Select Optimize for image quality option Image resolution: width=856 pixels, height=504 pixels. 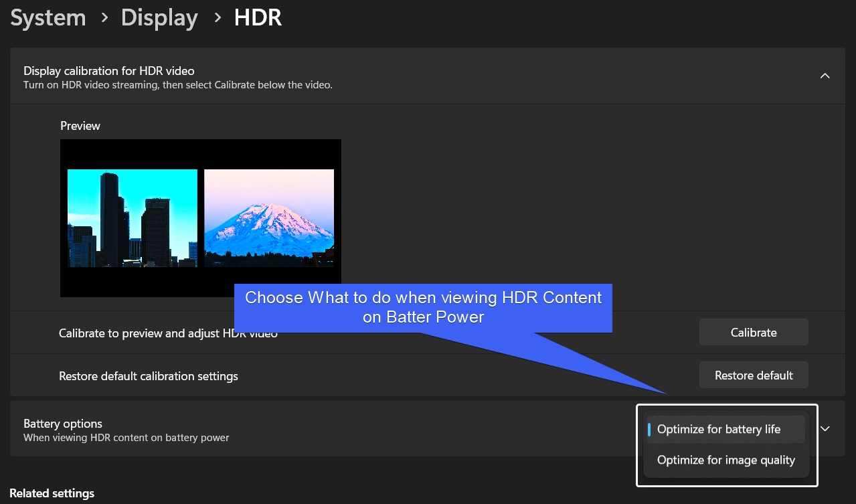(725, 460)
